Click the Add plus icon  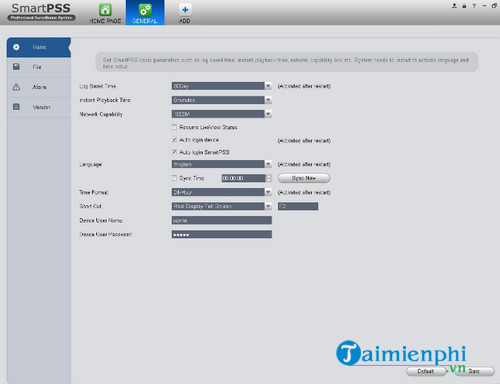click(x=185, y=10)
